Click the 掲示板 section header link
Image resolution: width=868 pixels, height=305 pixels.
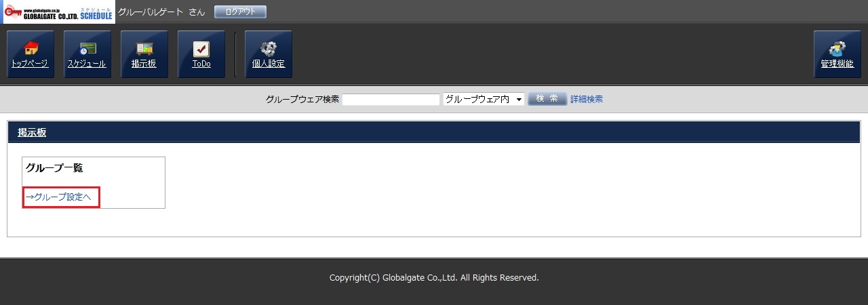(x=32, y=133)
